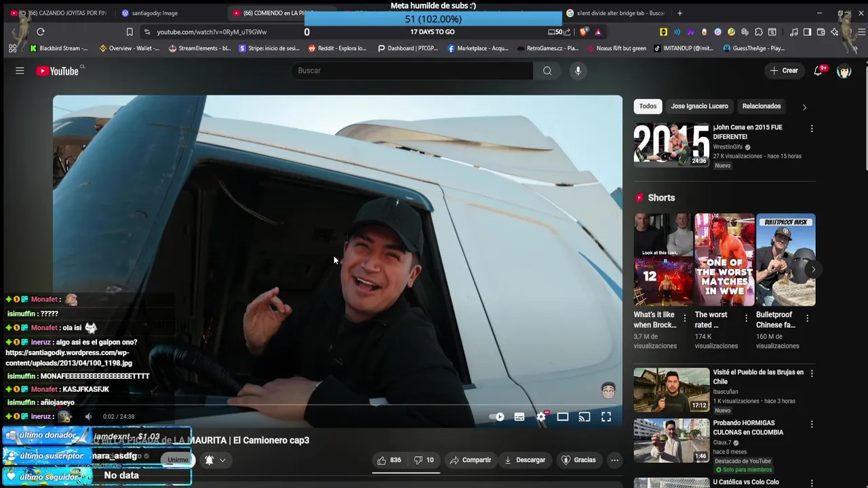Share page icon in address bar
This screenshot has height=488, width=868.
coord(567,32)
